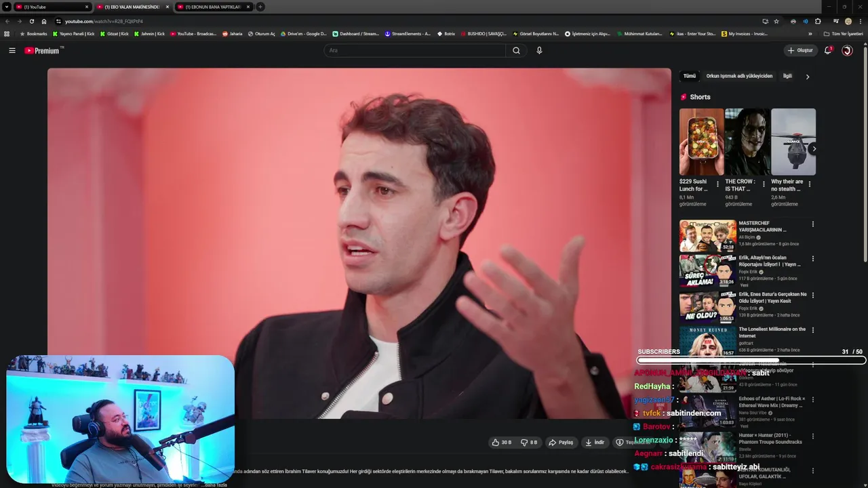Click the YouTube Premium logo
The height and width of the screenshot is (488, 868).
[x=43, y=50]
